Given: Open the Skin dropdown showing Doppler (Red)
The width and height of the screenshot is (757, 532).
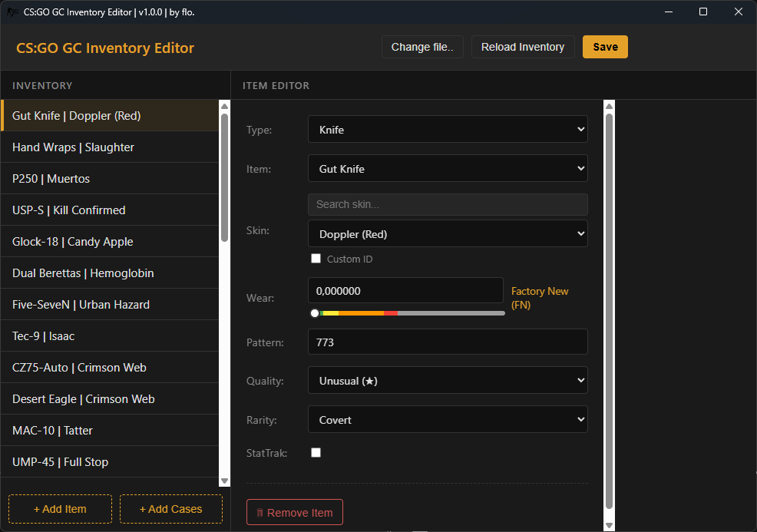Looking at the screenshot, I should click(x=448, y=233).
